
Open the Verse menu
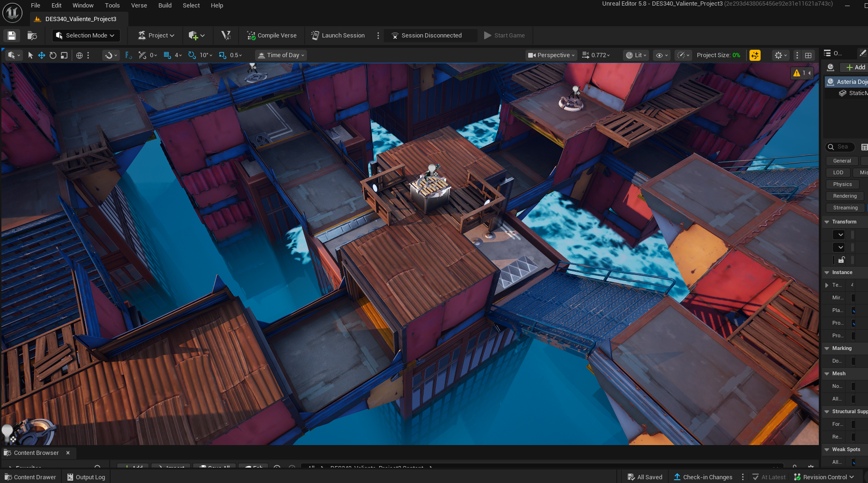pyautogui.click(x=139, y=6)
